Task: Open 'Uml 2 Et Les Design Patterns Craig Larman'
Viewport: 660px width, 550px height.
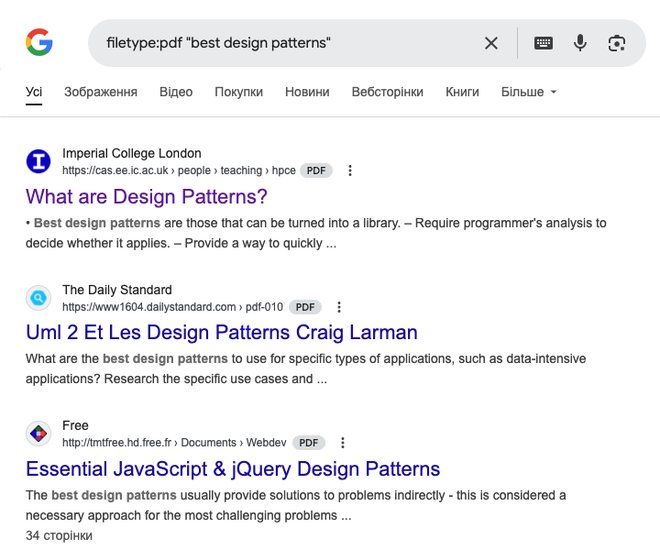Action: 221,332
